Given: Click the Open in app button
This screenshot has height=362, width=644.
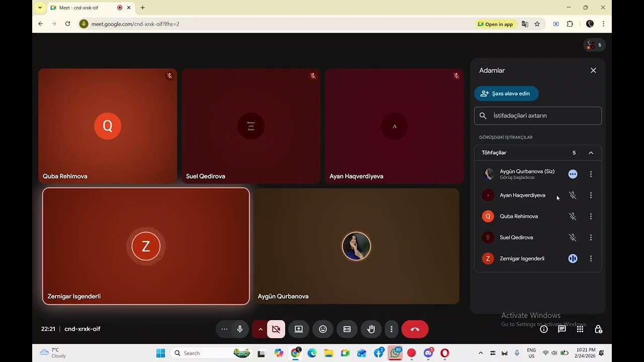Looking at the screenshot, I should click(x=496, y=24).
